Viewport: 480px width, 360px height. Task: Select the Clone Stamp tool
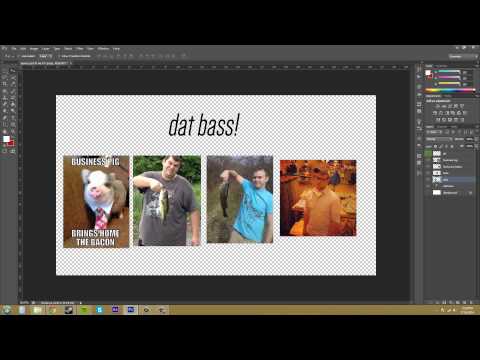point(4,98)
